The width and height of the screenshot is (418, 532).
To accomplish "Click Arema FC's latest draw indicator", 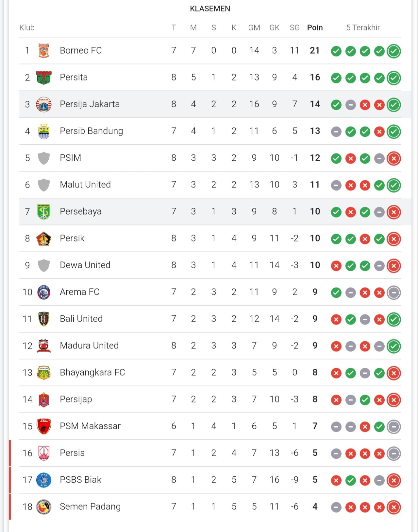I will pyautogui.click(x=393, y=293).
